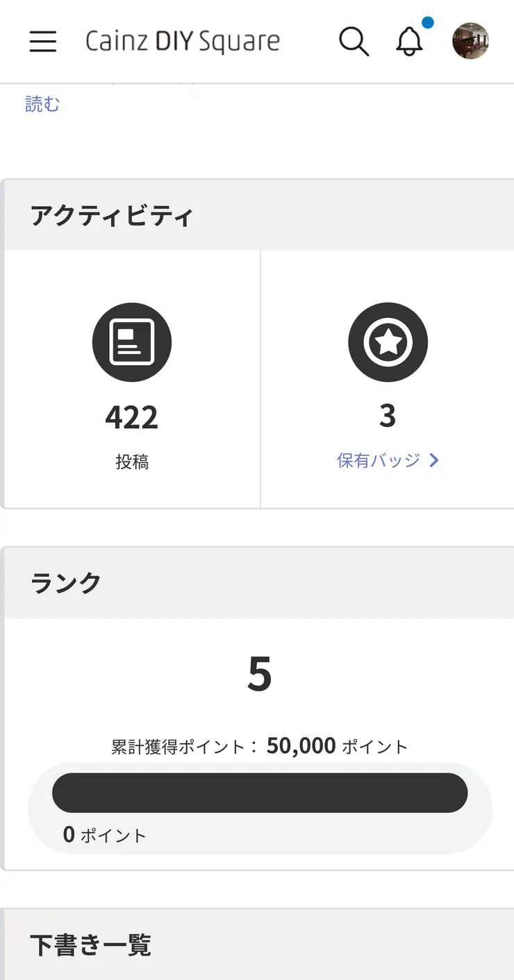Screen dimensions: 514x980
Task: Click the ランク section header
Action: [x=66, y=583]
